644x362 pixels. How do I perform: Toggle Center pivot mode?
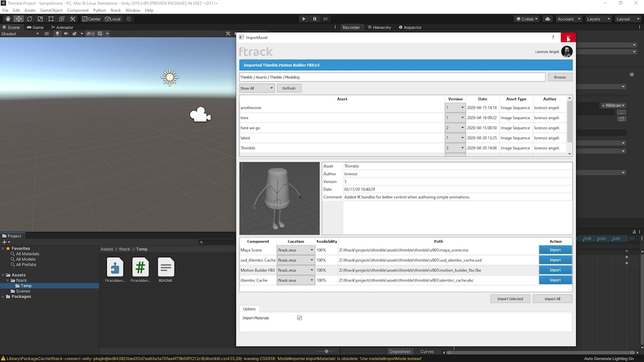(x=91, y=19)
